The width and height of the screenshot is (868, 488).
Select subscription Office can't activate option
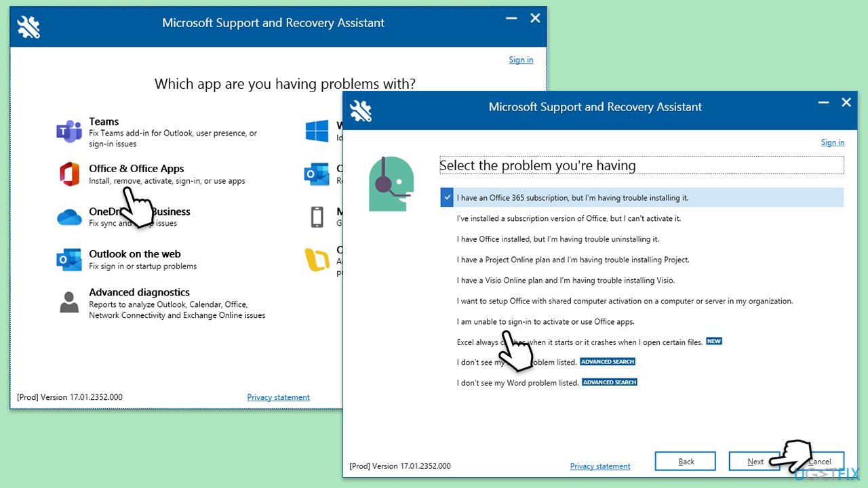pyautogui.click(x=568, y=219)
